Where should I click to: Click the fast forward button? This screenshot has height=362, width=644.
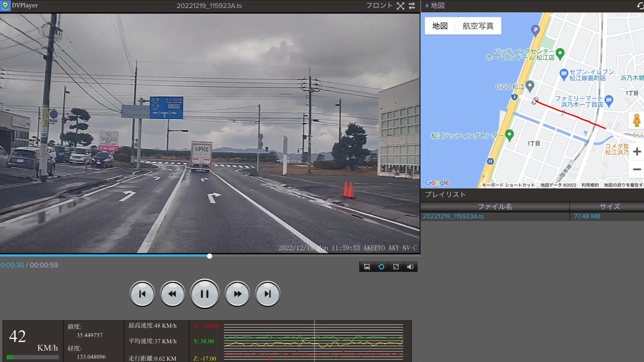click(x=237, y=294)
